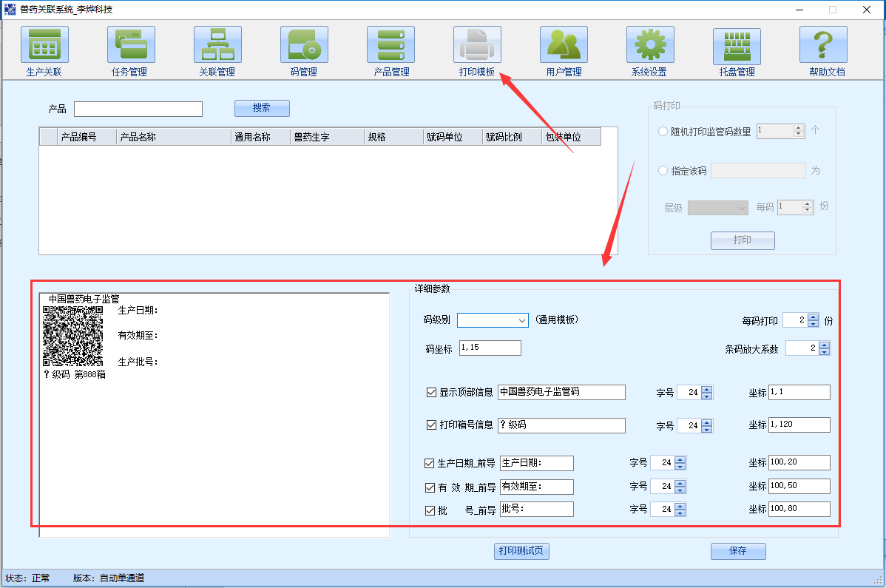
Task: Focus the 指定该码 text field
Action: coord(758,171)
